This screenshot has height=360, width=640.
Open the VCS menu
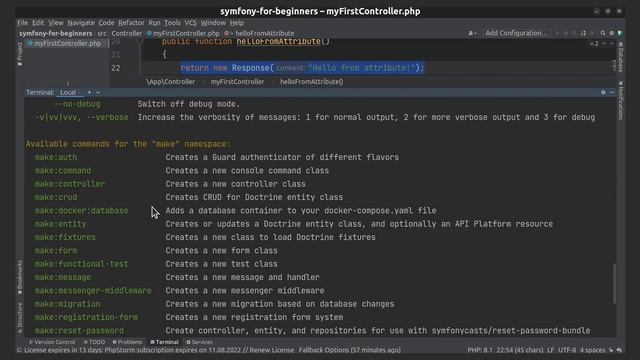tap(190, 23)
